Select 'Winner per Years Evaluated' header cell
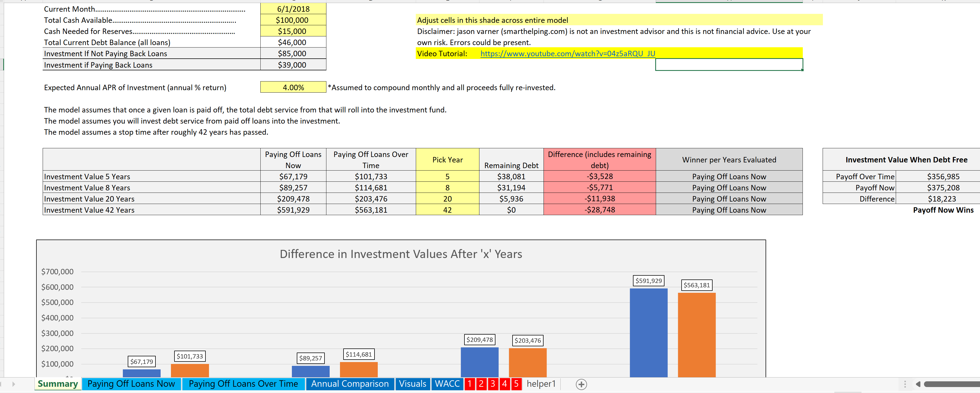Screen dimensions: 980x393 tap(729, 160)
